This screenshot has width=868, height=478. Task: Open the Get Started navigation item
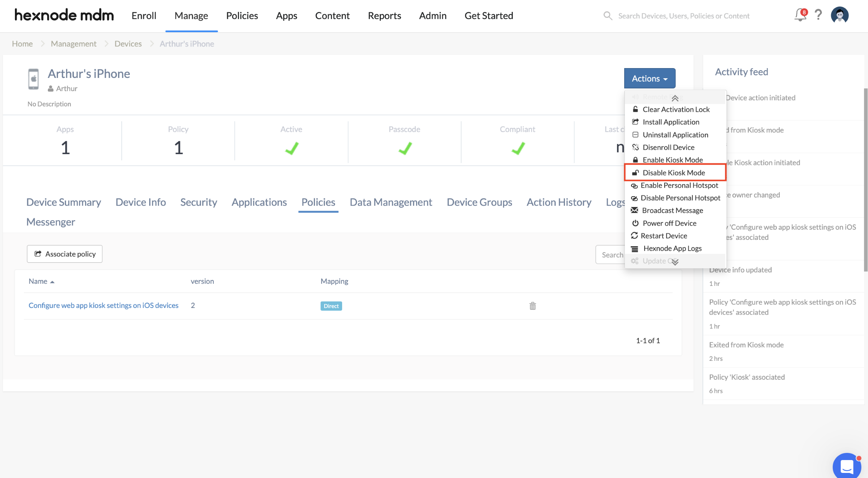(x=489, y=16)
